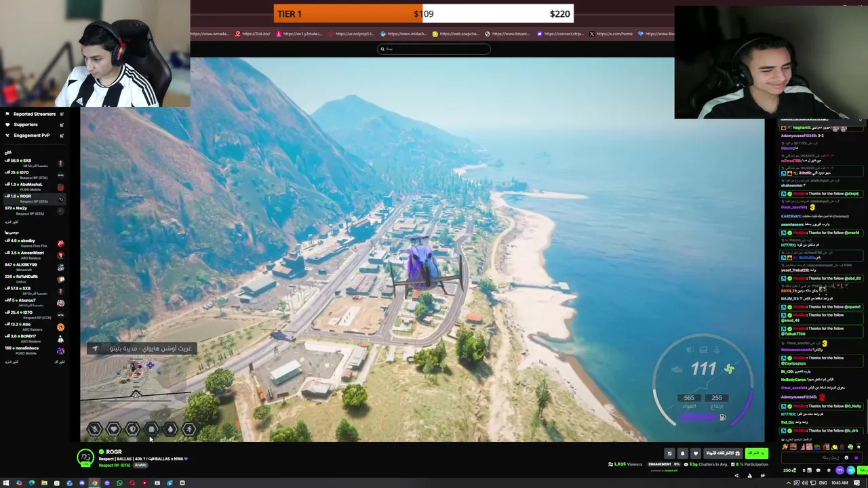Click the external icon beside Engagement PvP
Viewport: 868px width, 488px height.
[61, 135]
